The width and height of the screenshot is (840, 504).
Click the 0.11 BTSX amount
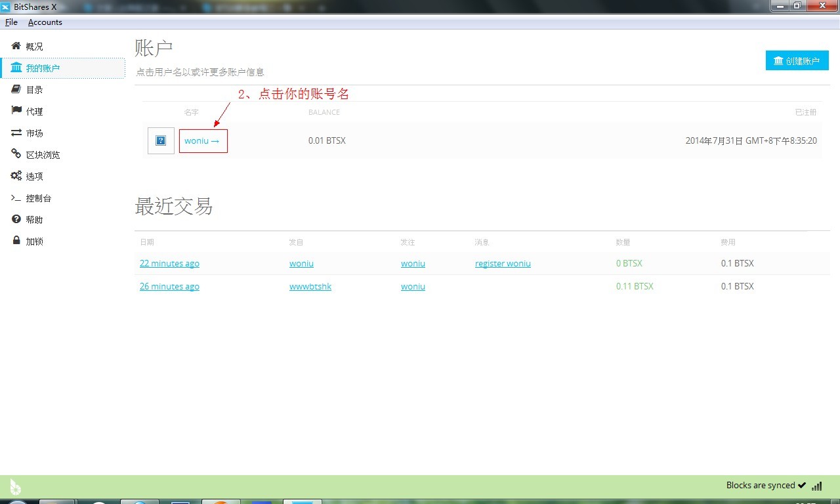[x=635, y=286]
